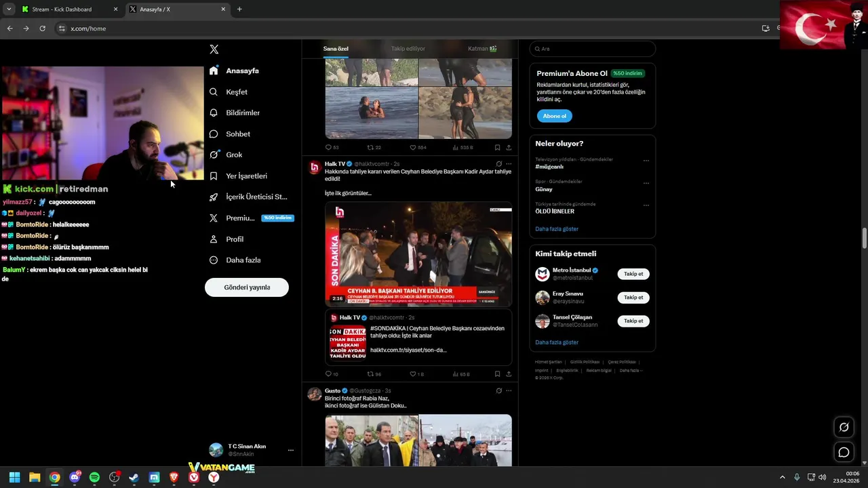868x488 pixels.
Task: Reload the page in Chrome
Action: coord(42,28)
